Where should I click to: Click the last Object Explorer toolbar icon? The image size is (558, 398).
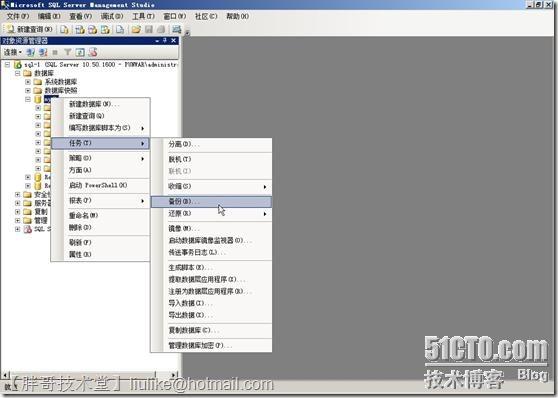(x=93, y=52)
